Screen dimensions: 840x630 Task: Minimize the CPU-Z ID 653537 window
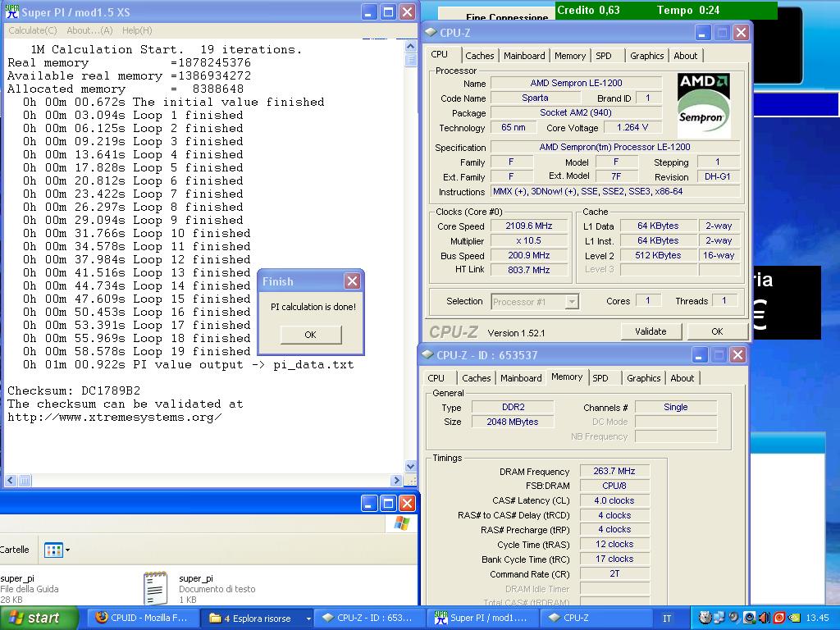(699, 355)
